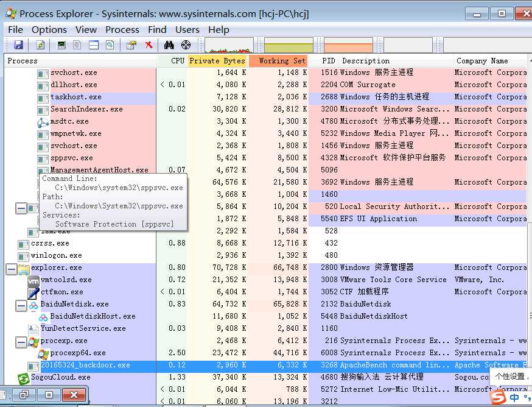Click the BaiduNetdiskHost.exe cloud icon
The image size is (532, 407).
43,317
